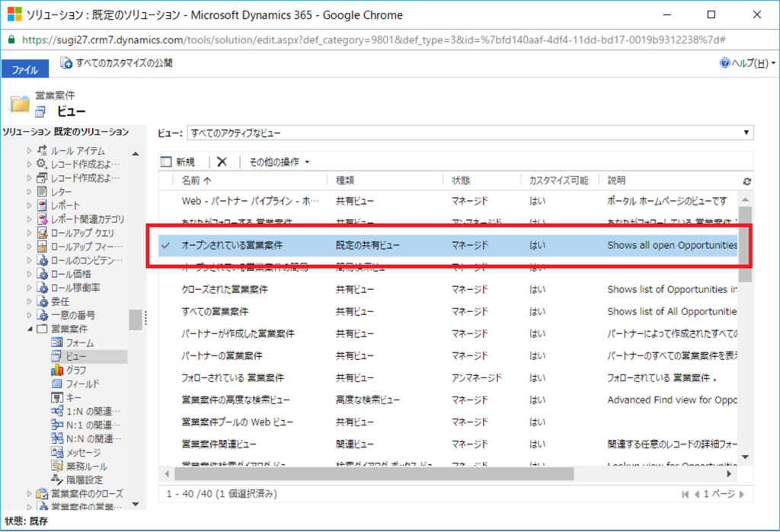This screenshot has height=532, width=780.
Task: Select Web - パートナー パイプライン view row
Action: click(x=448, y=201)
